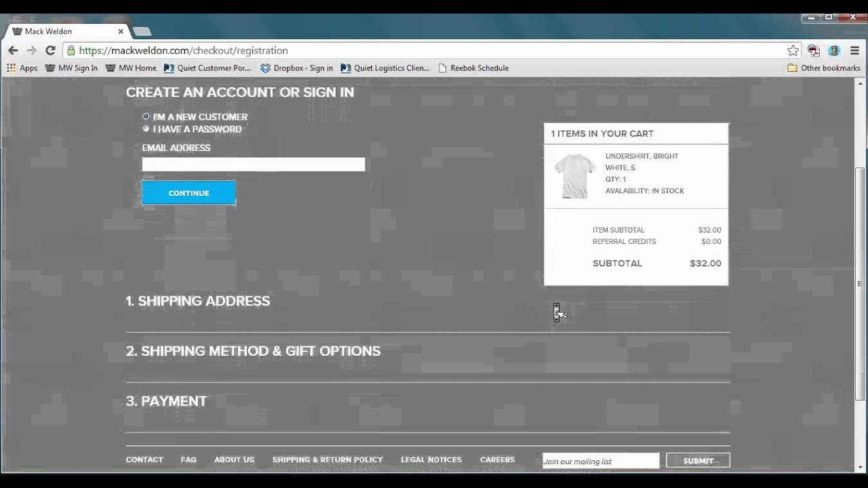Open the Reebok Schedule bookmark

(473, 68)
